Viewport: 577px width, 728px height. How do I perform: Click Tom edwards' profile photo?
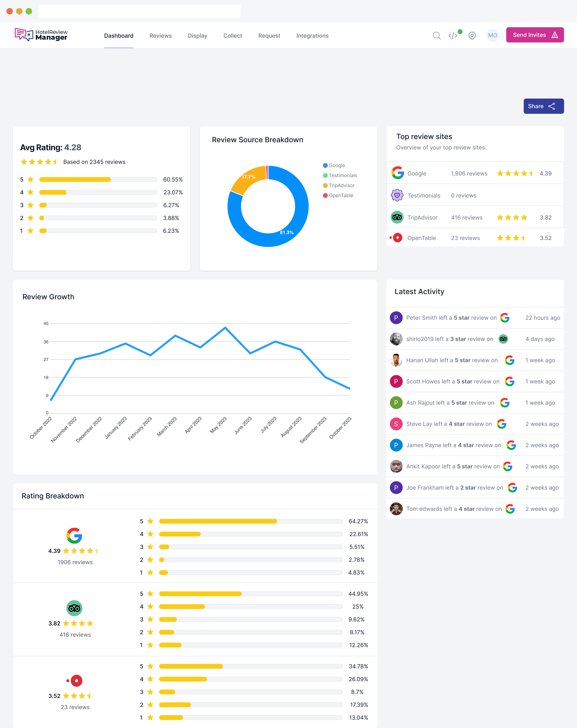coord(396,509)
